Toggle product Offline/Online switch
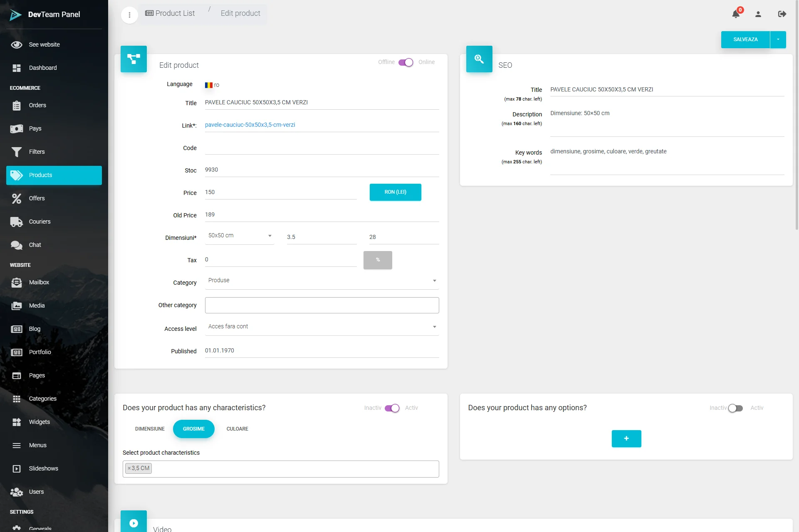Viewport: 799px width, 532px height. pos(406,62)
